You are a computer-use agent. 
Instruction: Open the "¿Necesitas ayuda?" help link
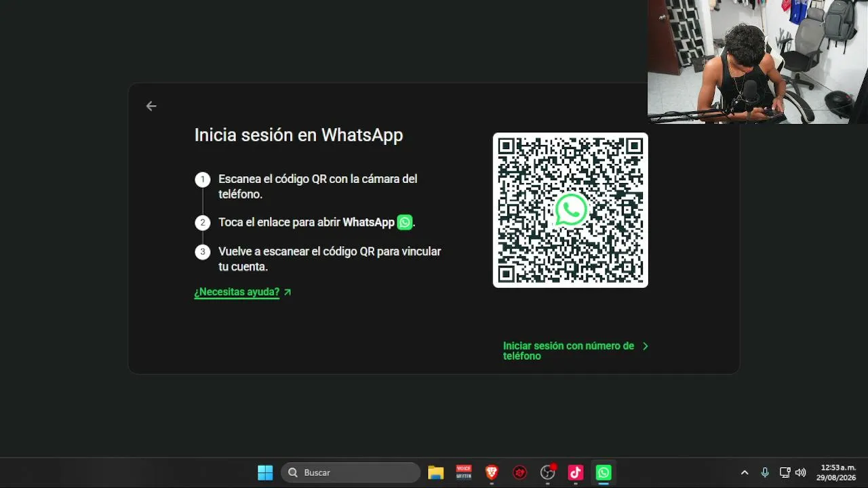point(237,292)
